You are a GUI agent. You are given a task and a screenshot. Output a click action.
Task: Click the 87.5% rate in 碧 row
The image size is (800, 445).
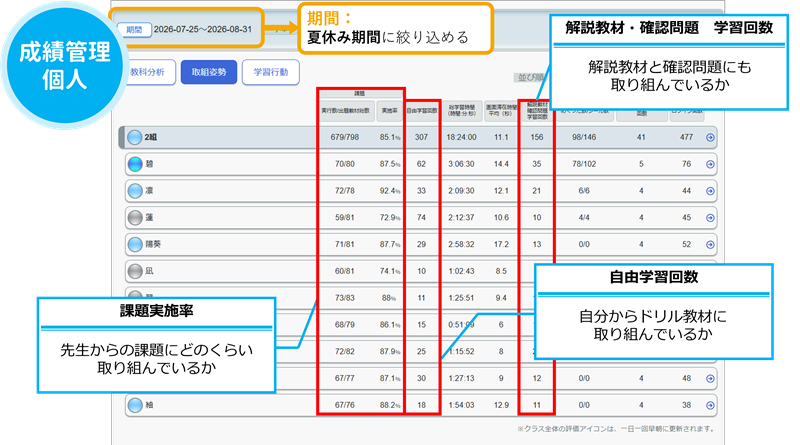coord(390,164)
